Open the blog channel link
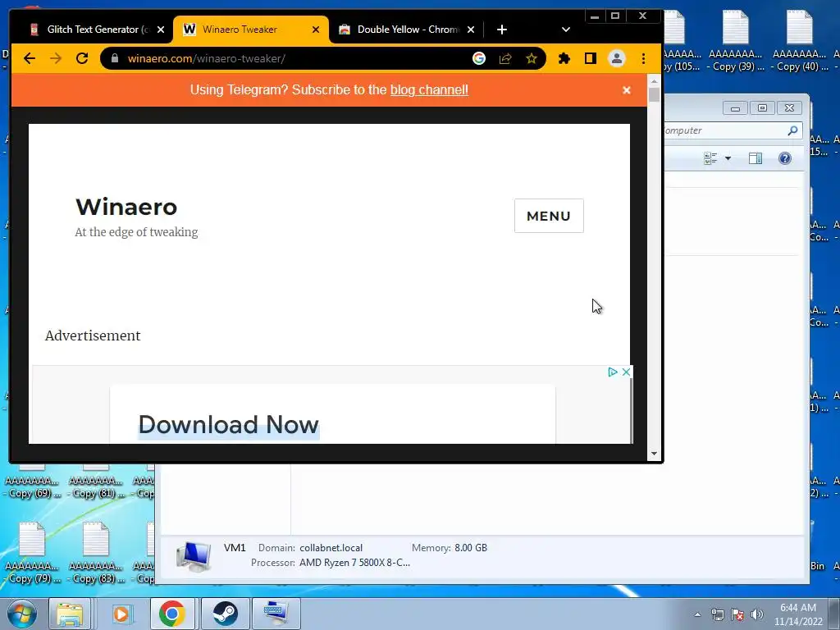Screen dimensions: 840x630 coord(429,90)
